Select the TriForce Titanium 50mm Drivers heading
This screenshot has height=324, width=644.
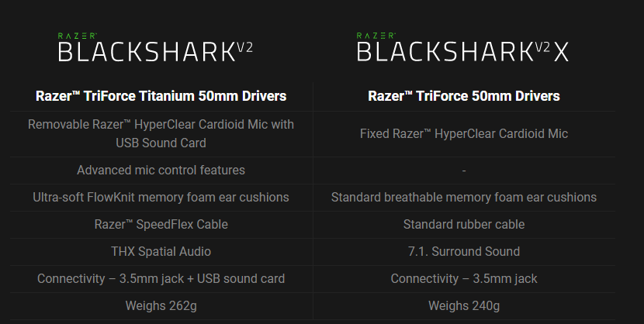click(x=161, y=96)
